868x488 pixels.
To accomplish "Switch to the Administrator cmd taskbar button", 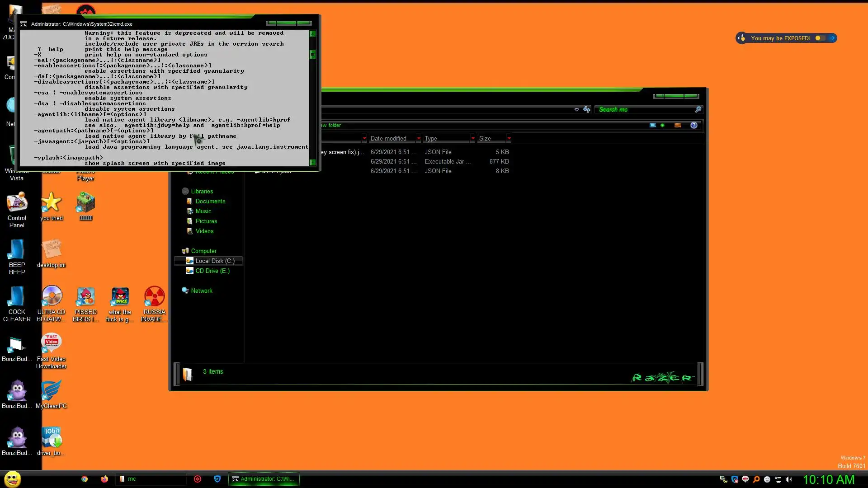I will click(264, 479).
